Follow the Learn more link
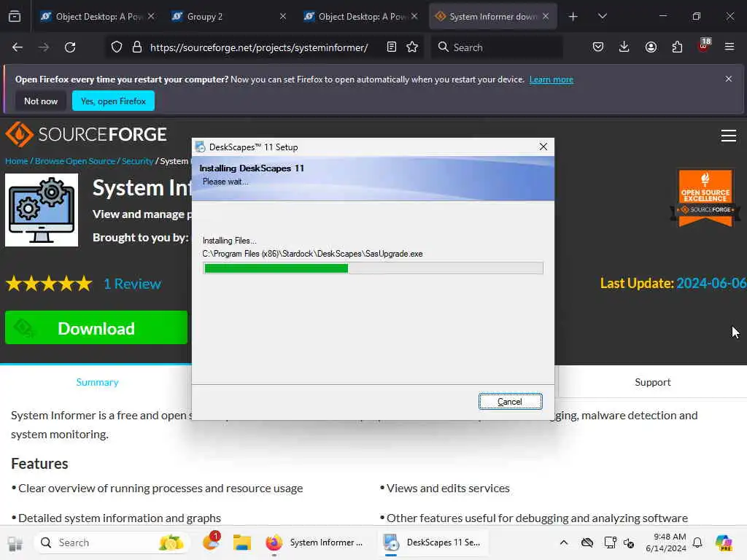This screenshot has height=560, width=747. pos(551,79)
